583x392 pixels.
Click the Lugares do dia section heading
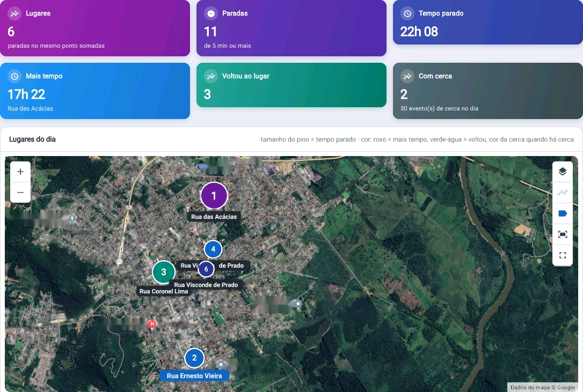point(32,139)
